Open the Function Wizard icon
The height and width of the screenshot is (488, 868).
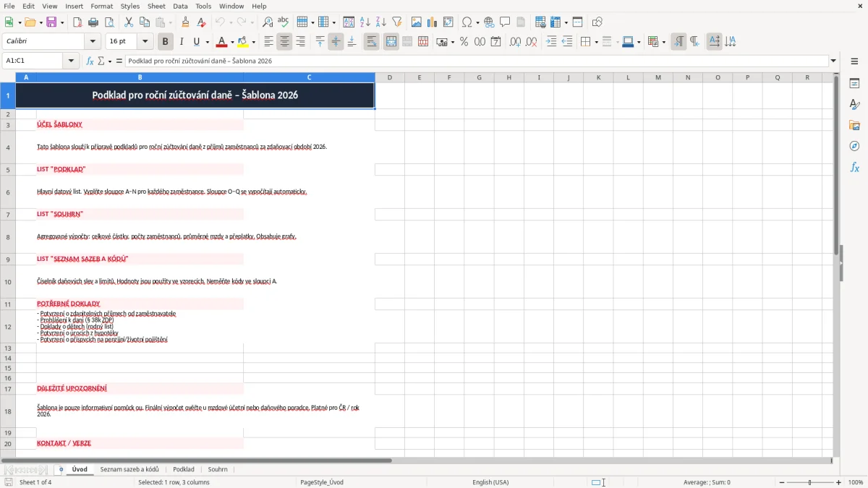90,61
